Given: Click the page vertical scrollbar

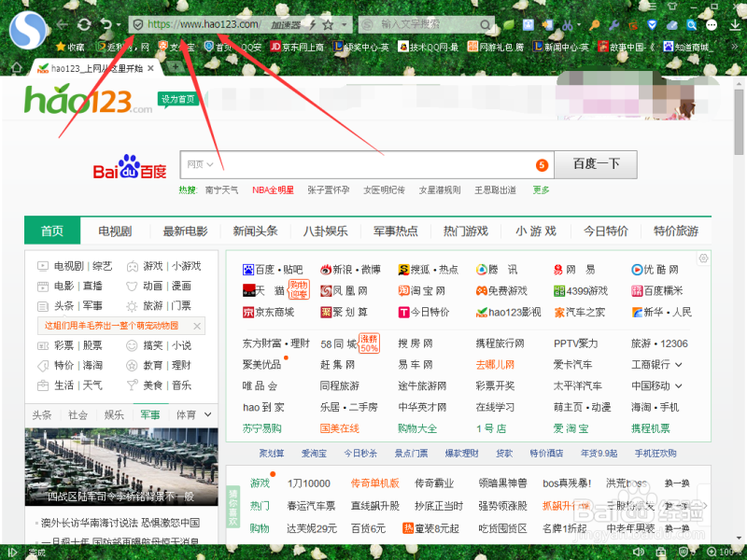Looking at the screenshot, I should click(x=739, y=121).
